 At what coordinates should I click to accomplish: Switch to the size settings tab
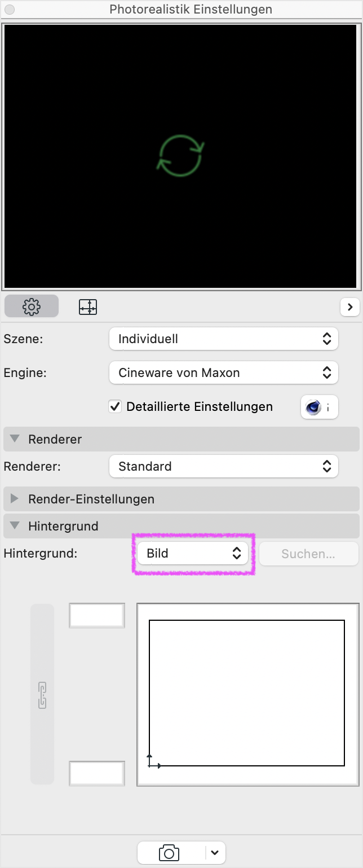88,306
